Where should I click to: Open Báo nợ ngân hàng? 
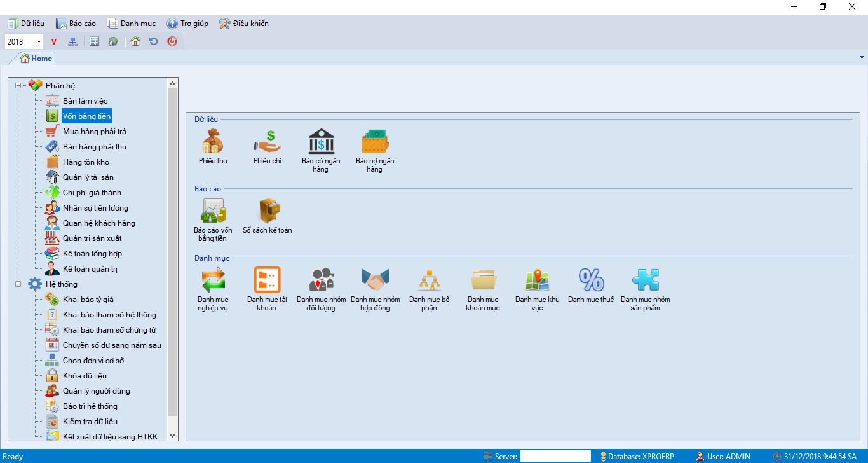[374, 151]
